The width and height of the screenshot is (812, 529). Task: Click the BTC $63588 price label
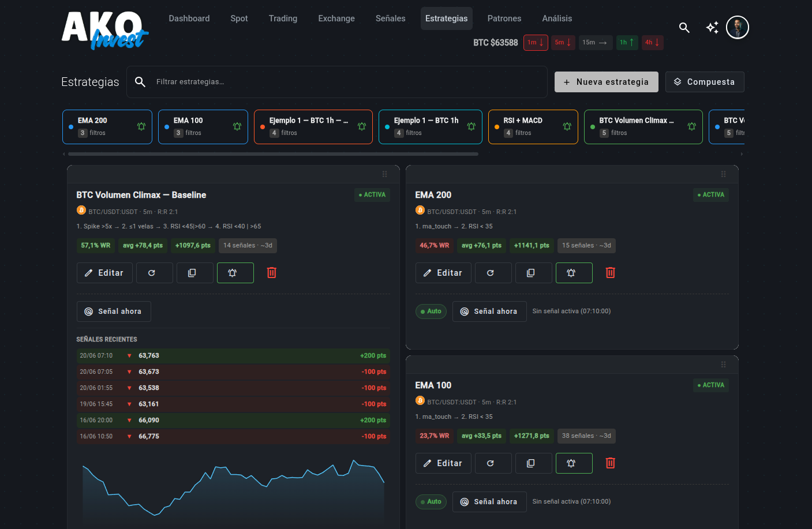click(x=496, y=43)
